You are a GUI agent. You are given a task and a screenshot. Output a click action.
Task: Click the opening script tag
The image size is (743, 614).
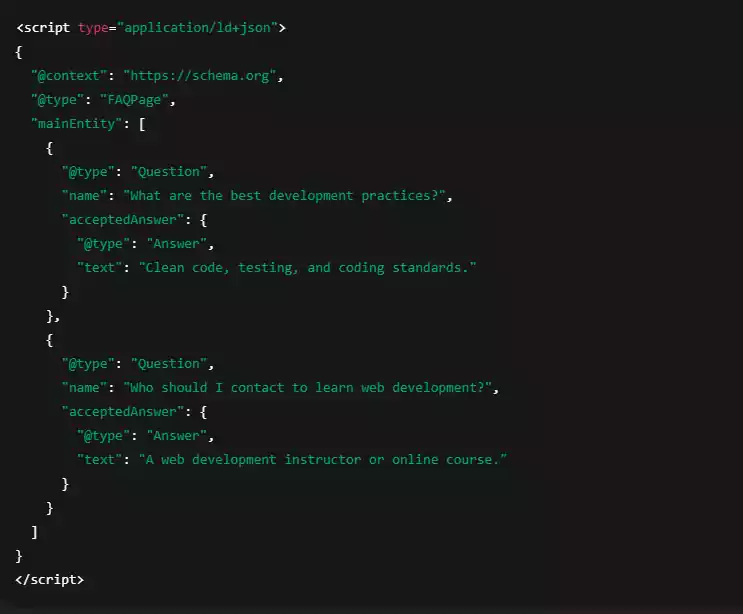tap(44, 28)
